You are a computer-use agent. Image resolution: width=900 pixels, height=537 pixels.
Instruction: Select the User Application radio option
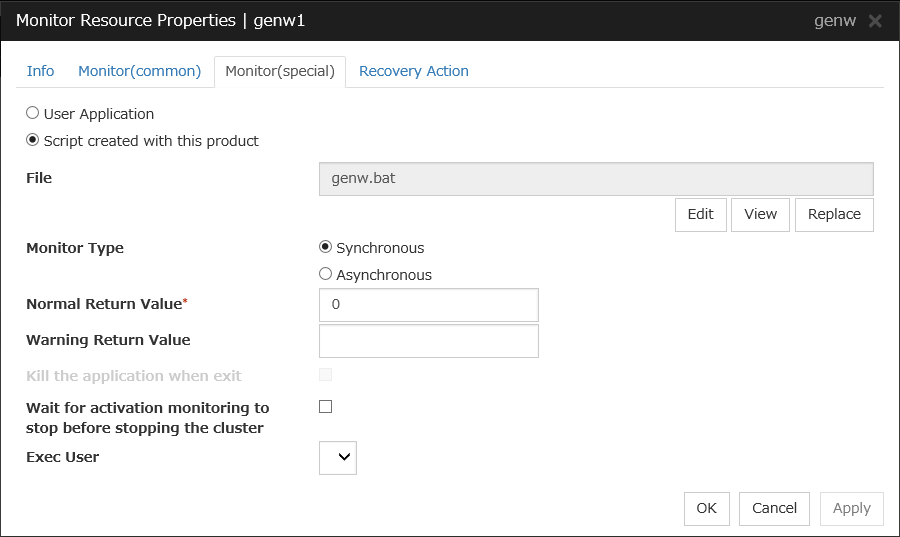click(33, 114)
